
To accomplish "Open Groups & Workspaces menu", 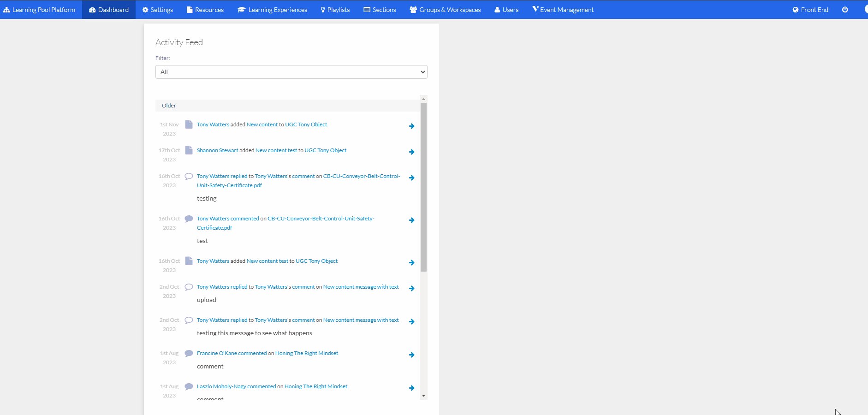I will click(x=445, y=10).
